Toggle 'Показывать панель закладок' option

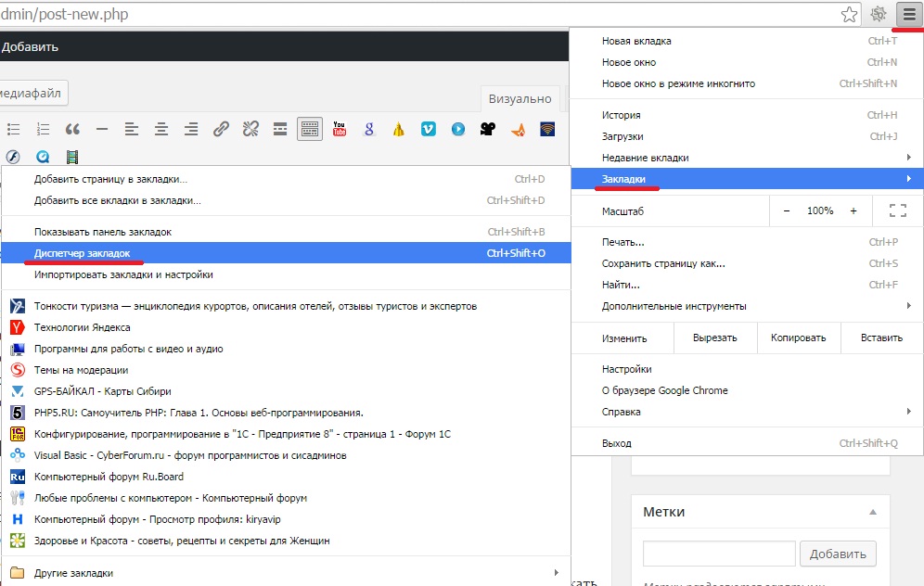(x=103, y=232)
